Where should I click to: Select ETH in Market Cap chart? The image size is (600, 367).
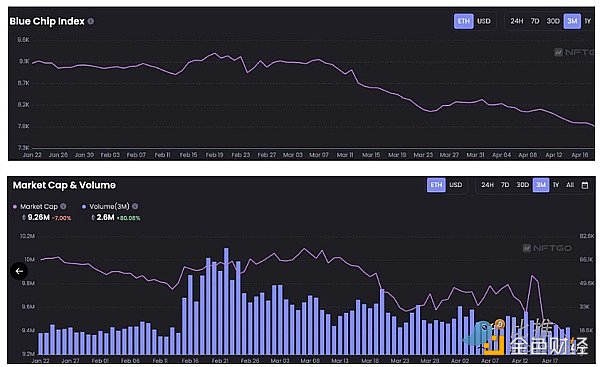point(436,185)
